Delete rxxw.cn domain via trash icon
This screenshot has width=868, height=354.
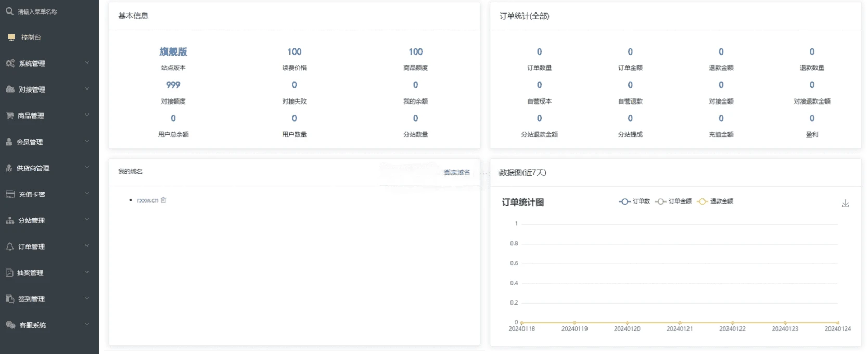[163, 200]
